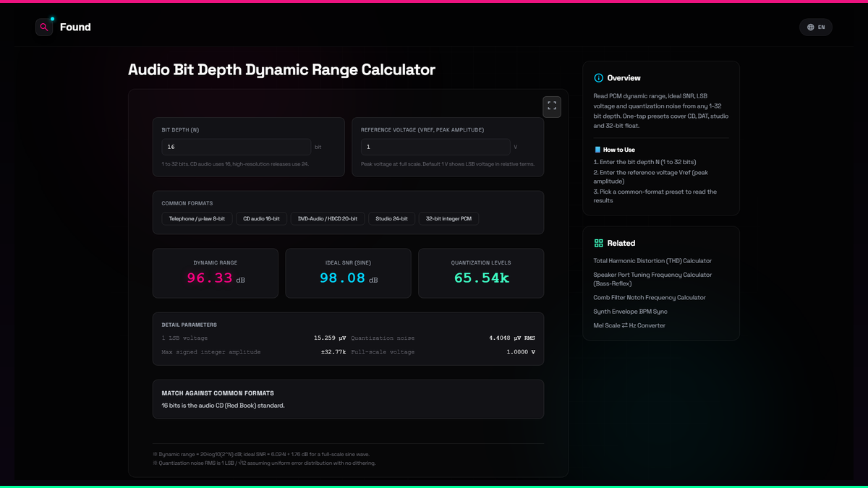868x488 pixels.
Task: Click the 15.259 μV LSB voltage value
Action: tap(329, 338)
